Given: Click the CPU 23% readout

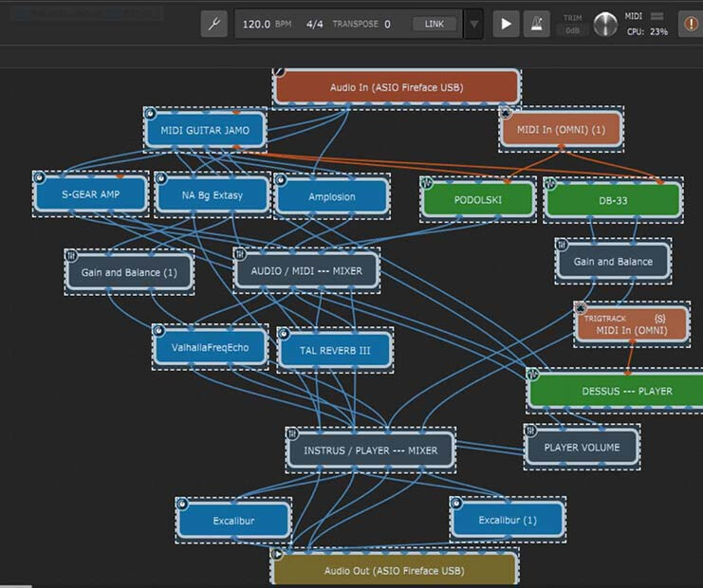Looking at the screenshot, I should click(647, 32).
